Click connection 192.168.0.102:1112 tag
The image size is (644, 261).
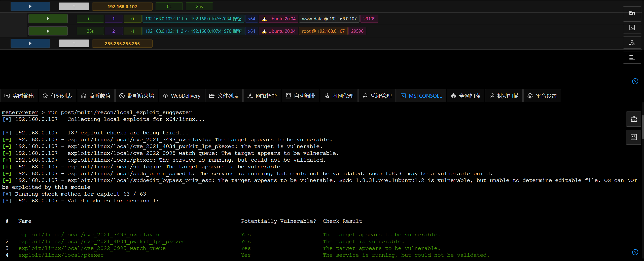click(x=193, y=31)
